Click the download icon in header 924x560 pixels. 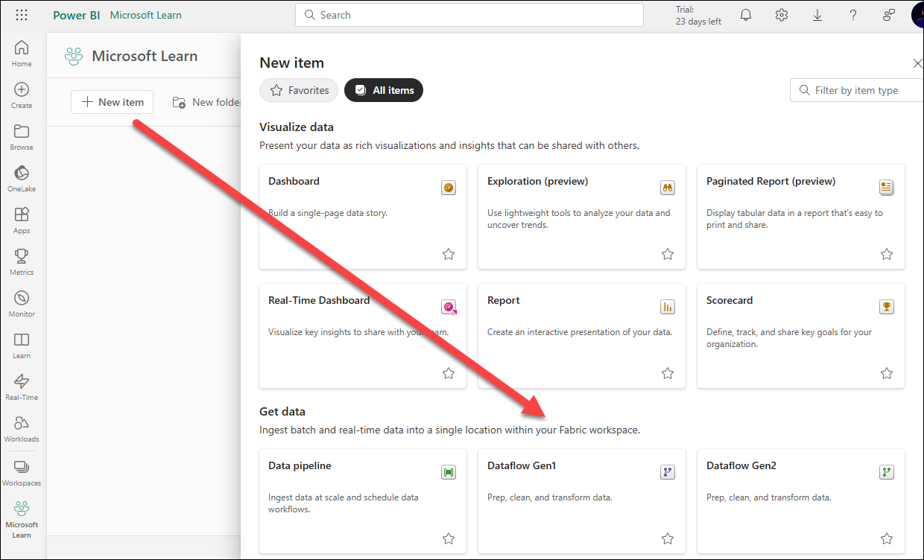[817, 15]
